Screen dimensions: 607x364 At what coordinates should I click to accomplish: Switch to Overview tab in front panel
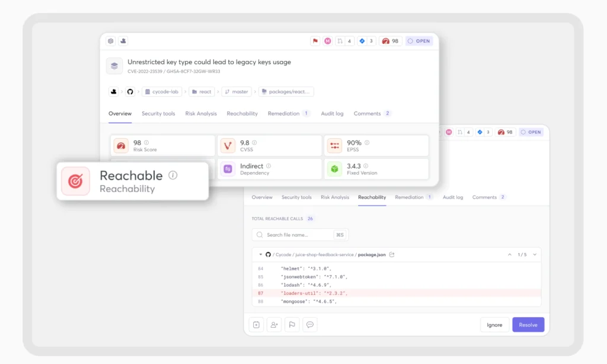point(120,113)
